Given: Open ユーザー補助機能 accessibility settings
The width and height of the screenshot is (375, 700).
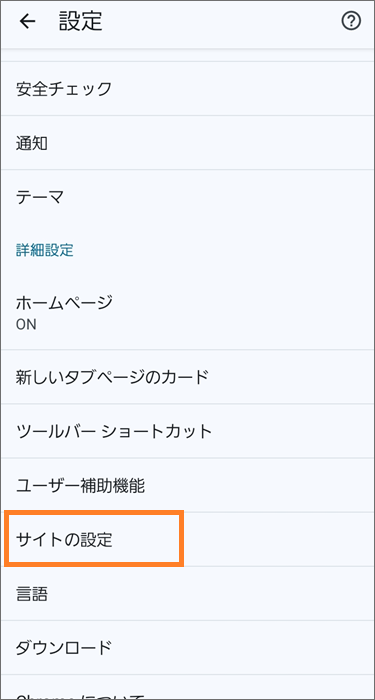Looking at the screenshot, I should (188, 485).
